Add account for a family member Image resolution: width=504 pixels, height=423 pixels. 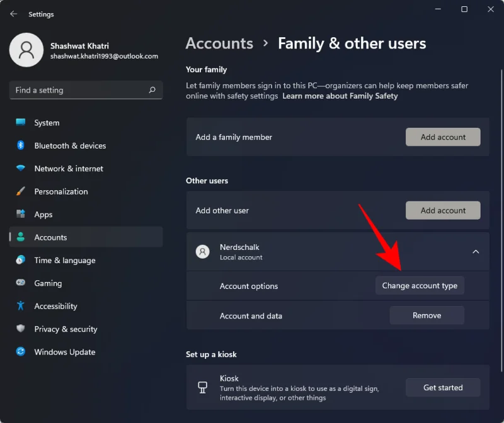[443, 137]
